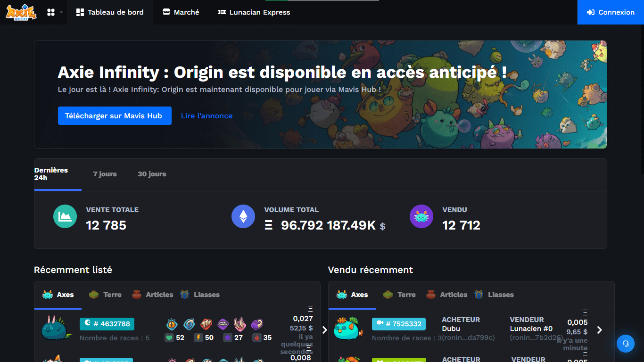
Task: Open the Lire l'annonce link
Action: point(206,115)
